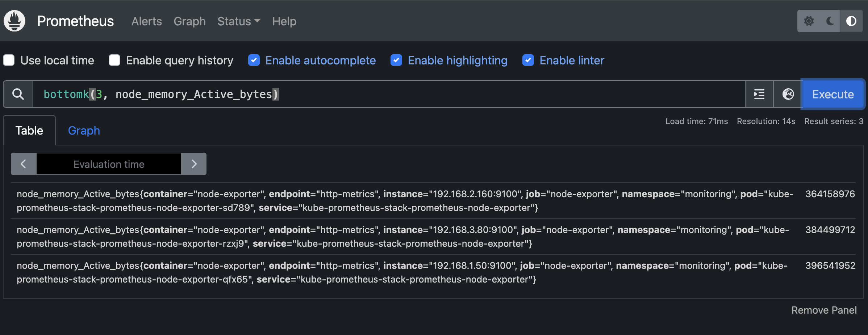Format the expression with indent icon

(x=759, y=94)
